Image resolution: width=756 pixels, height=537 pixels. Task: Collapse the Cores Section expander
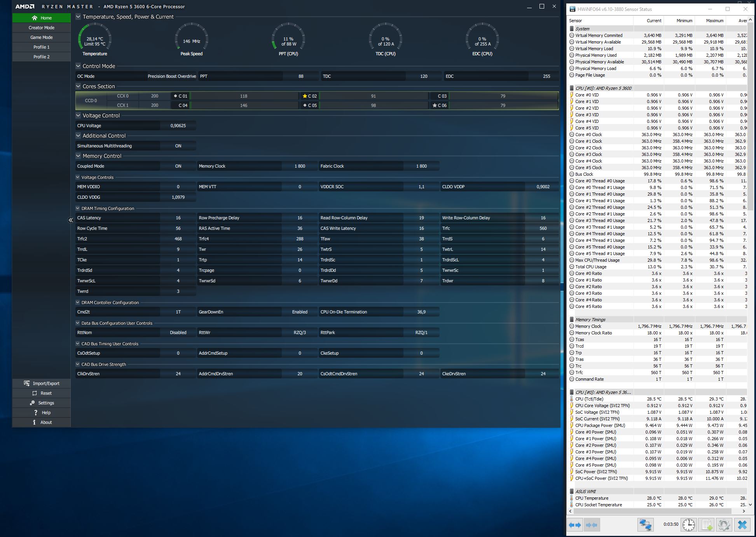click(78, 86)
